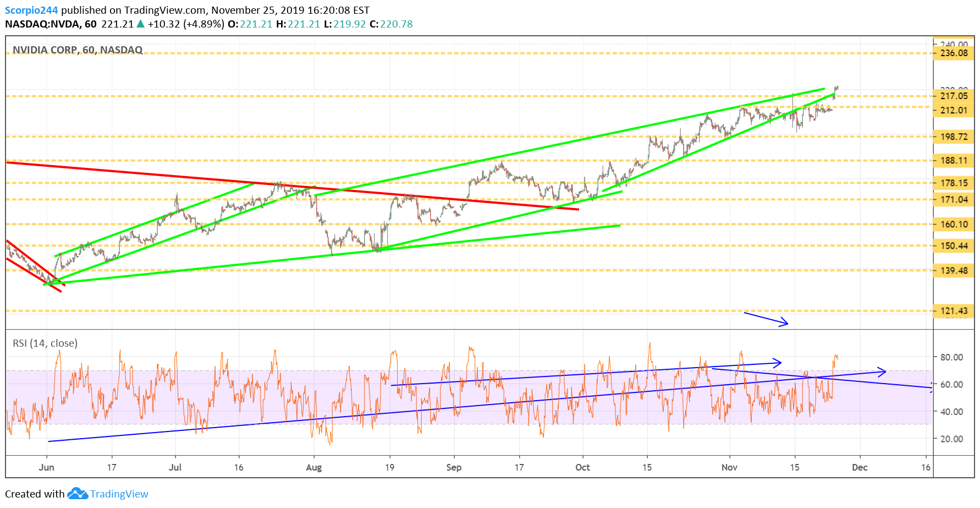The width and height of the screenshot is (980, 508).
Task: Click the RSI 60.00 axis label
Action: point(951,384)
